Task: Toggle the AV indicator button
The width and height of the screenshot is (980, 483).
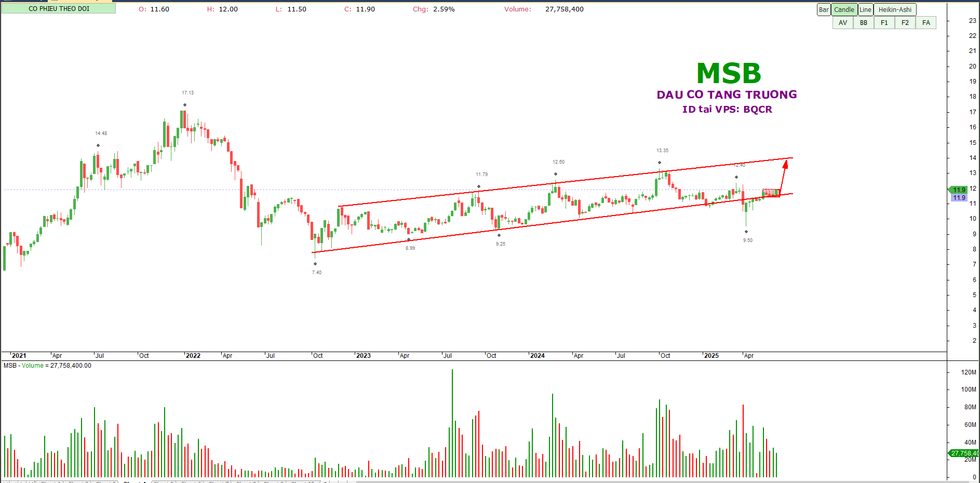Action: click(x=843, y=23)
